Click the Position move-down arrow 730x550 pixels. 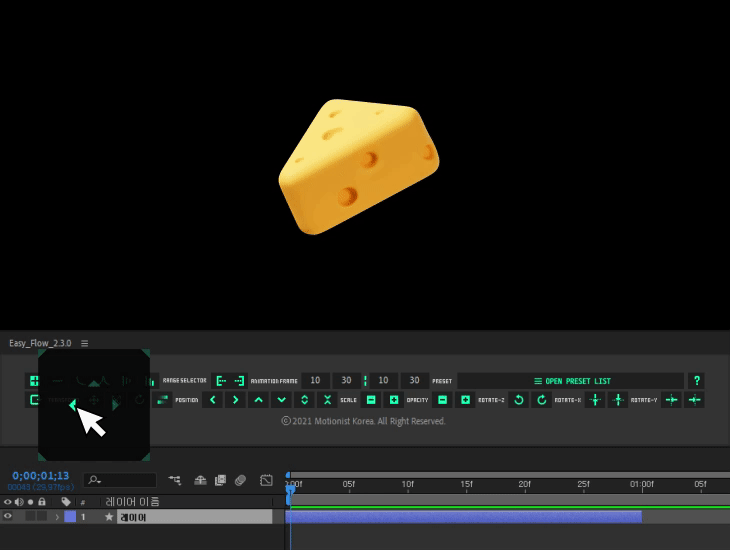click(281, 400)
